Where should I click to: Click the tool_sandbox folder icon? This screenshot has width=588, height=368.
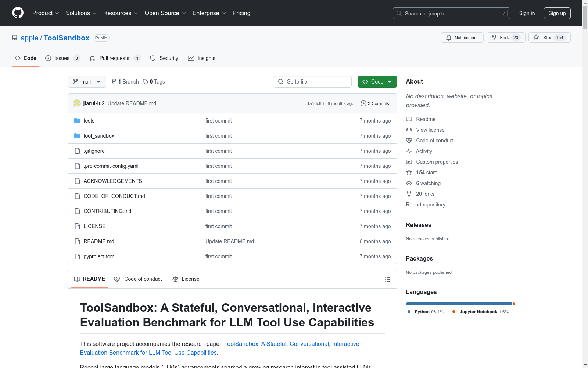77,136
